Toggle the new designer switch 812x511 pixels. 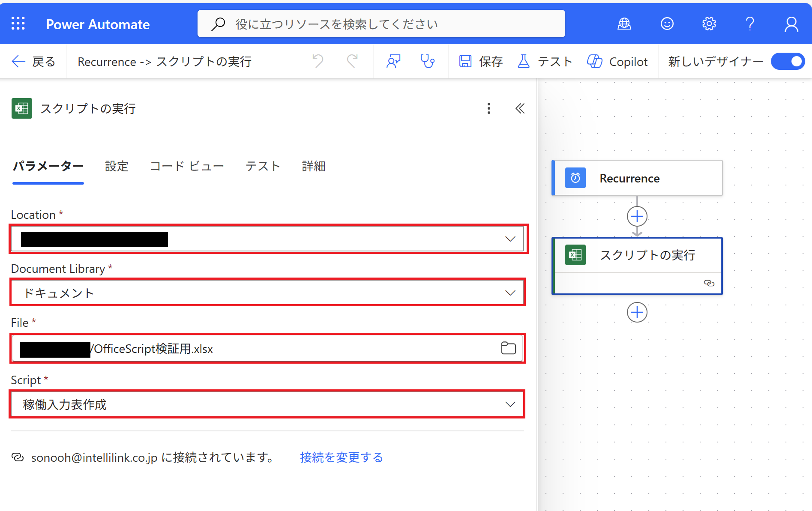pyautogui.click(x=788, y=61)
